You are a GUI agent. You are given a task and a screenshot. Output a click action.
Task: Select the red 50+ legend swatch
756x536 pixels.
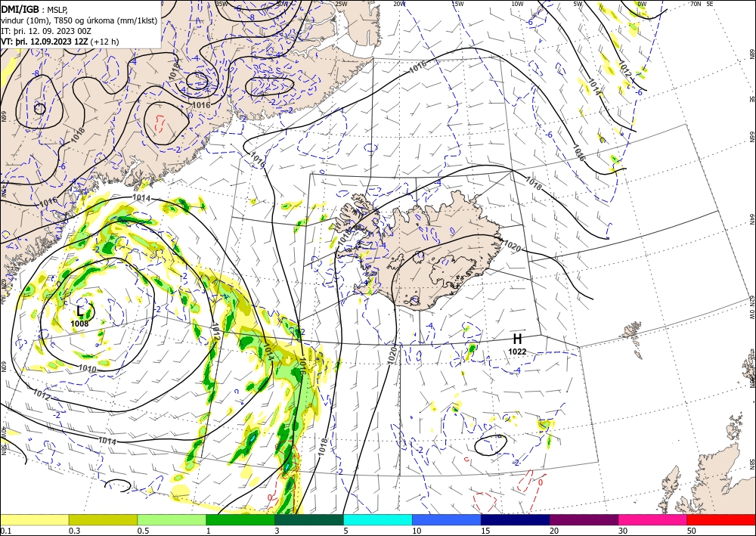coord(721,519)
